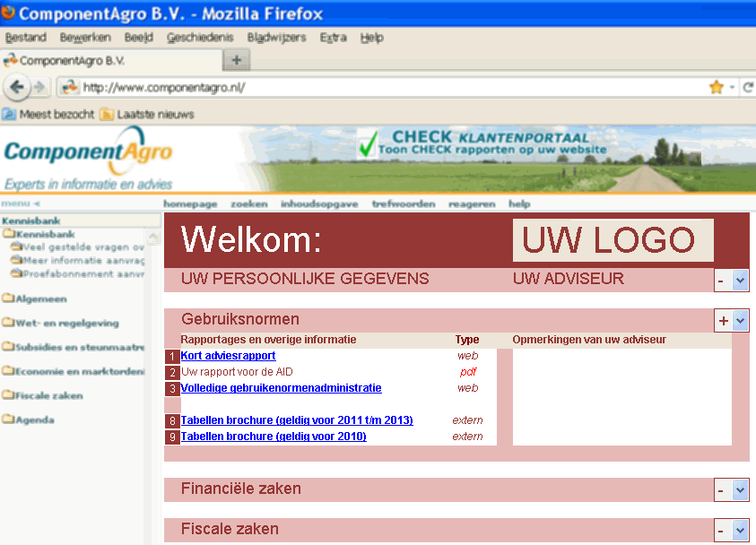Reload the page with the refresh icon

pyautogui.click(x=748, y=87)
